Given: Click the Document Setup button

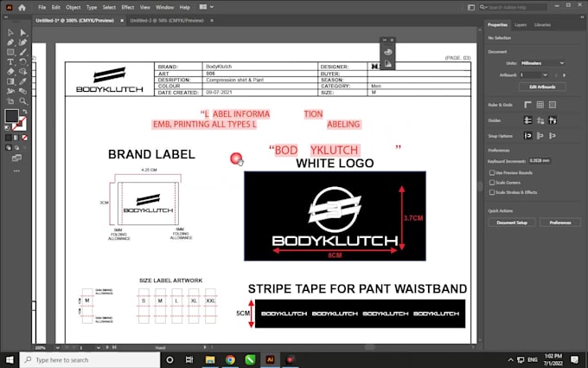Looking at the screenshot, I should (x=512, y=223).
